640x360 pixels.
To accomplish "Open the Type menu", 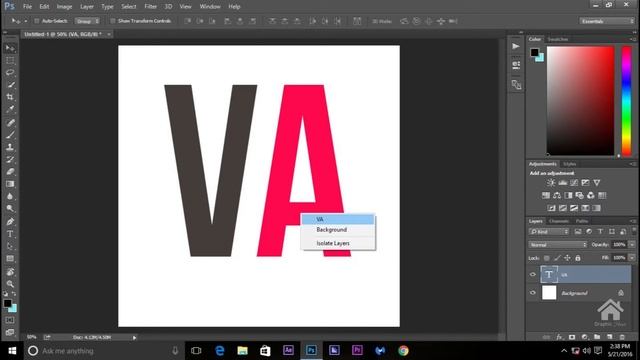I will tap(107, 7).
